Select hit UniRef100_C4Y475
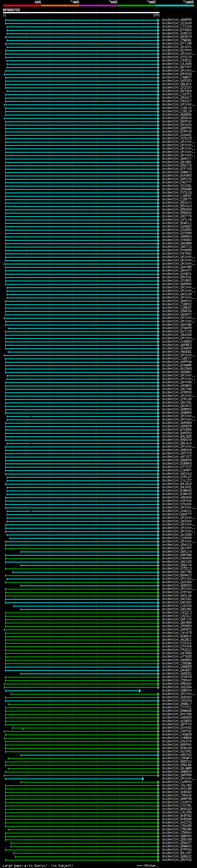The height and width of the screenshot is (868, 197). 177,633
